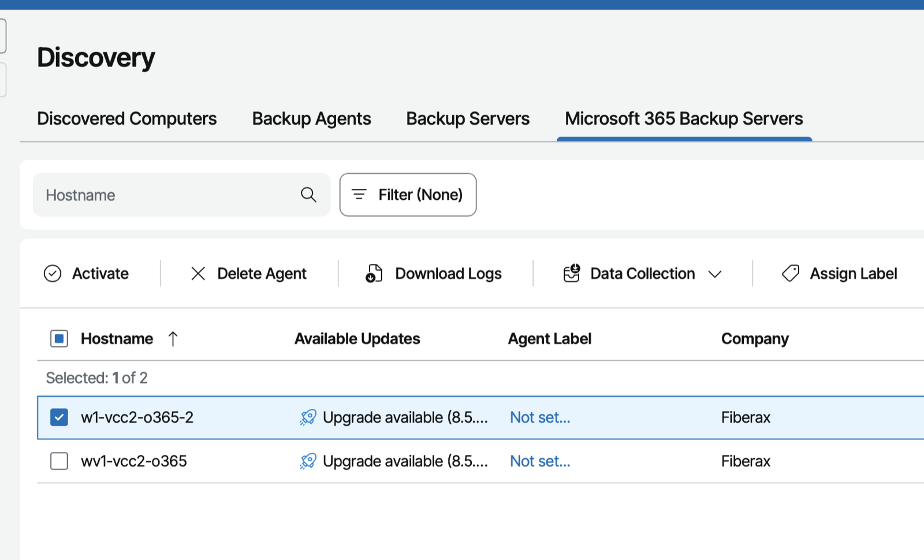Click the magnifying glass search icon
Screen dimensions: 924x560
click(308, 195)
